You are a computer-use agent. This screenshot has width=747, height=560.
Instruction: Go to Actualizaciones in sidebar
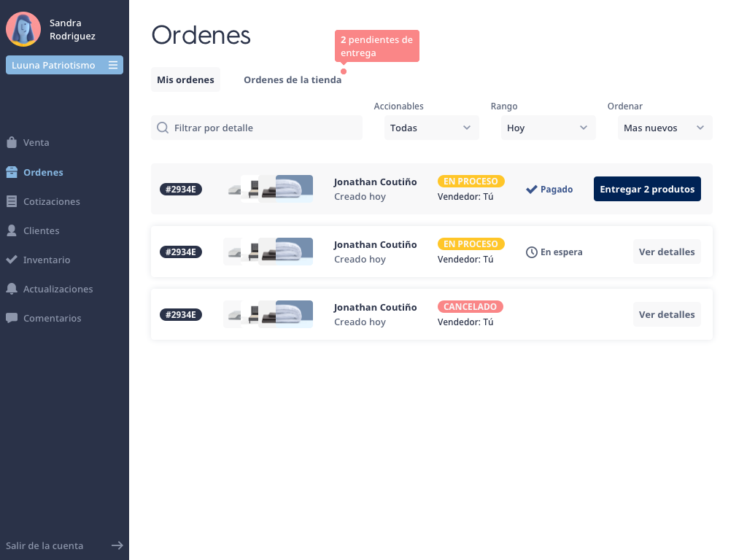pos(58,289)
